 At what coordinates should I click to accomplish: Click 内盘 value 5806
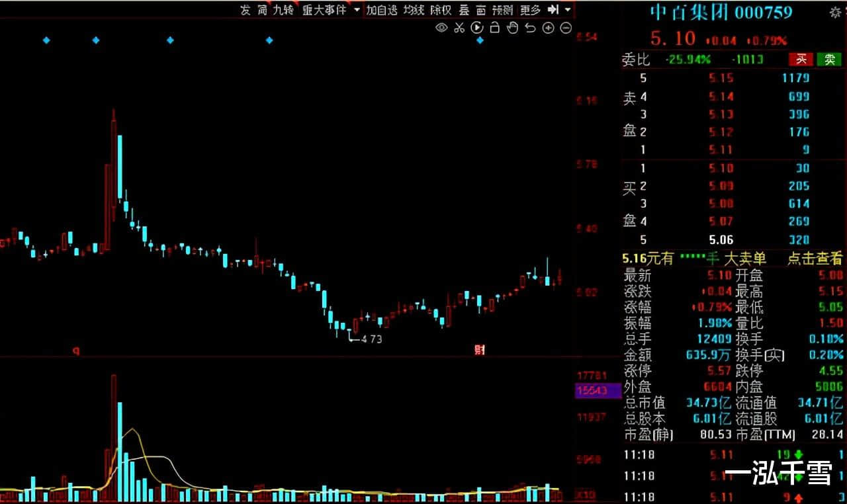coord(829,387)
